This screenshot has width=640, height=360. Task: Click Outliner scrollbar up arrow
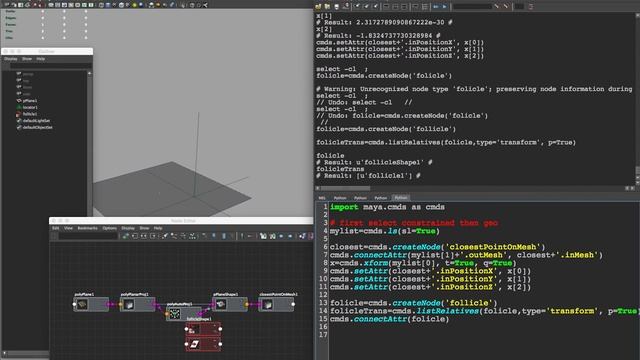pyautogui.click(x=90, y=73)
